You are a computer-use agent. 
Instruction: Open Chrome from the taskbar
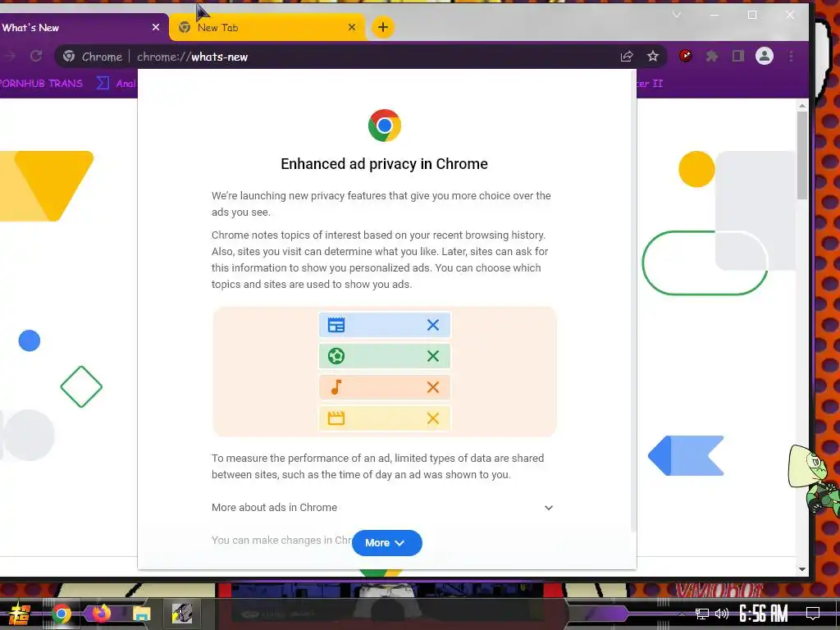(x=61, y=614)
